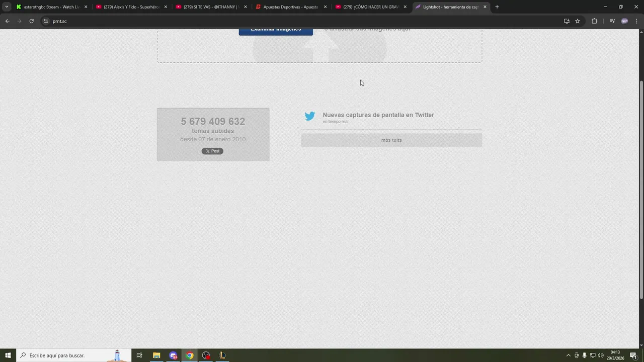Click the page vertical scrollbar thumb

coord(641,190)
